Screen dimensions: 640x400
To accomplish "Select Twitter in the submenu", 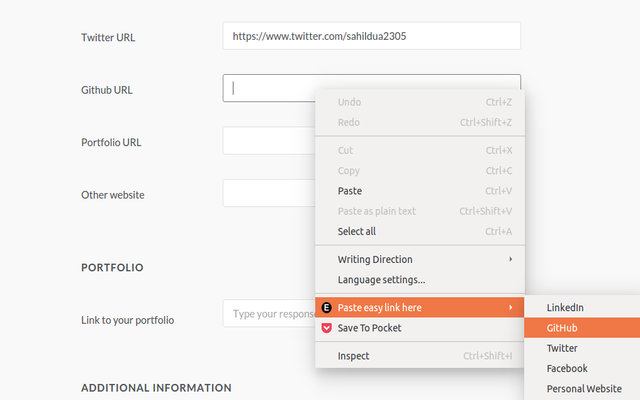I will [x=582, y=348].
